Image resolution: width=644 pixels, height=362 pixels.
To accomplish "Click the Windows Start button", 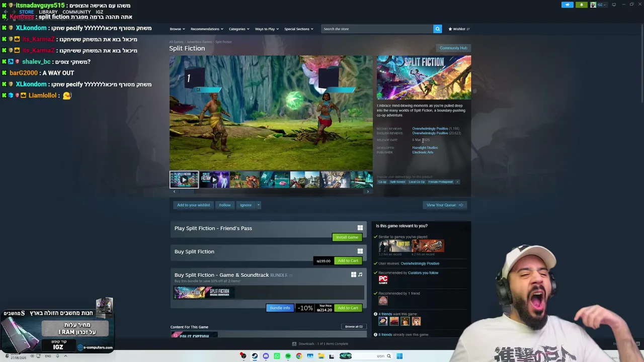I will coord(399,356).
